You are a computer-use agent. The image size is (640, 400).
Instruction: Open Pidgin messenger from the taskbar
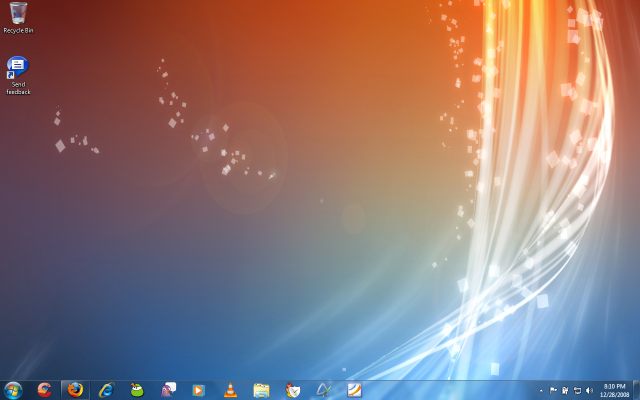[x=168, y=390]
